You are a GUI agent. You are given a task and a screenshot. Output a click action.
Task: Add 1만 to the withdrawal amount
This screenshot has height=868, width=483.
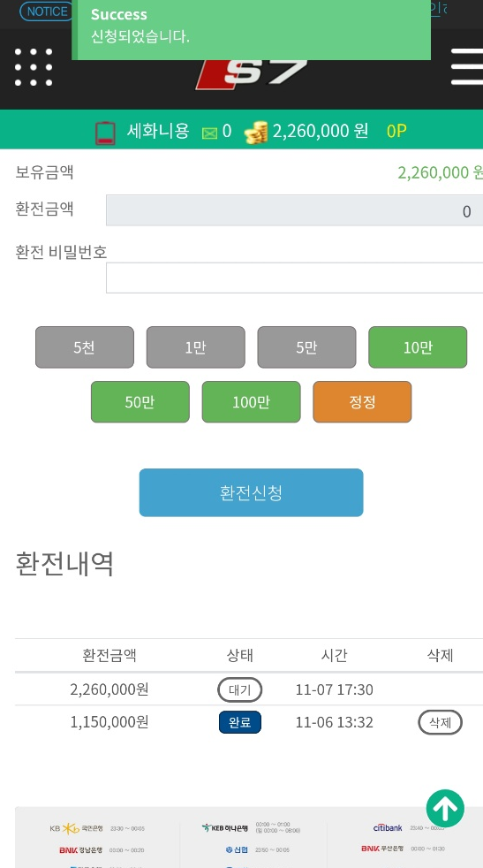(195, 347)
